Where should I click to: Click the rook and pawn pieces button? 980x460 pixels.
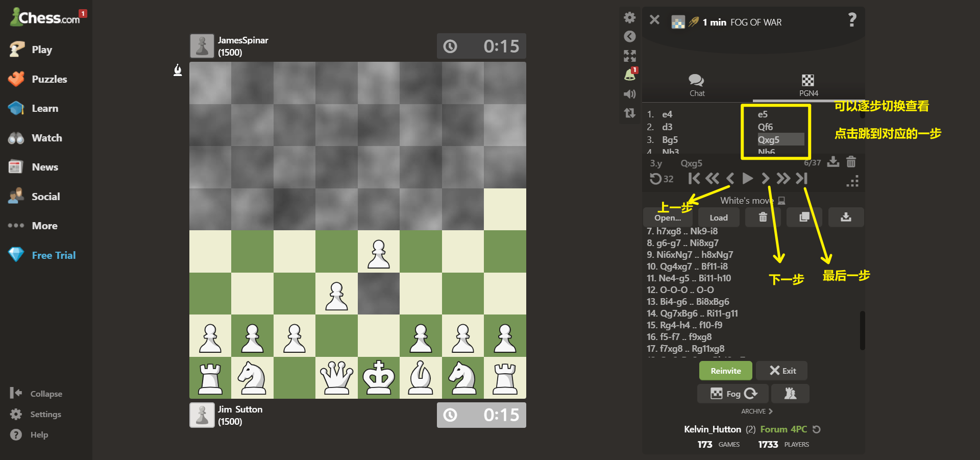[790, 394]
